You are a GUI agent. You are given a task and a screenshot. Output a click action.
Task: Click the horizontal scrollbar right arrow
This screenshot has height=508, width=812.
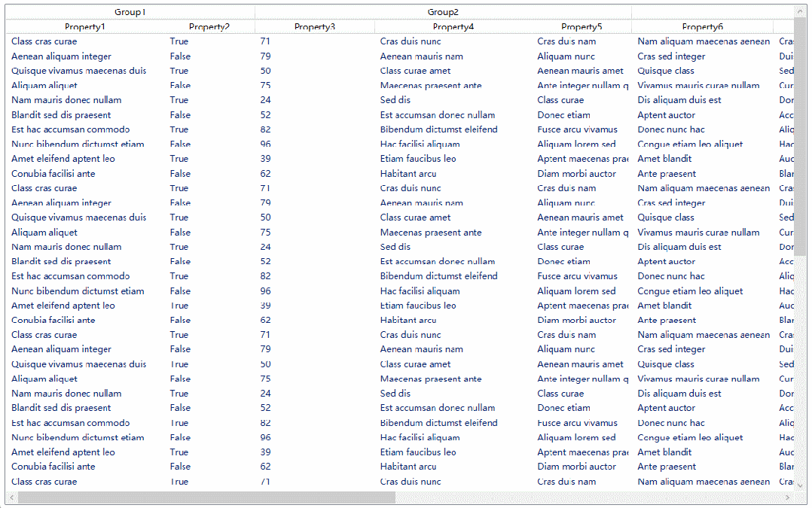pos(788,497)
